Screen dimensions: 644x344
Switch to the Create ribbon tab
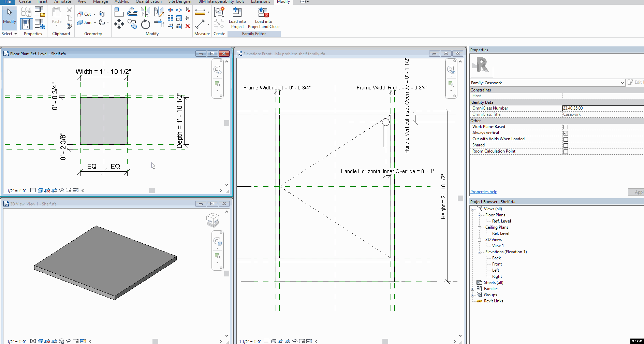(25, 2)
